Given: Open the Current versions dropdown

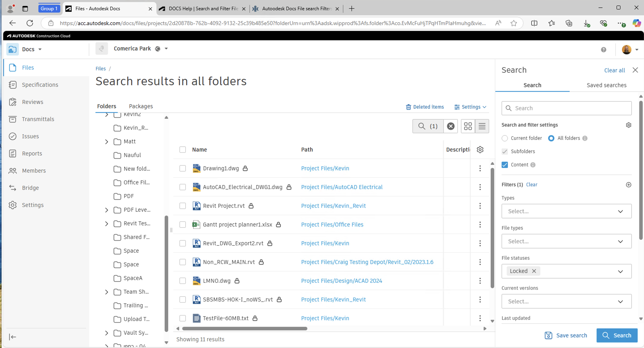Looking at the screenshot, I should click(x=566, y=301).
